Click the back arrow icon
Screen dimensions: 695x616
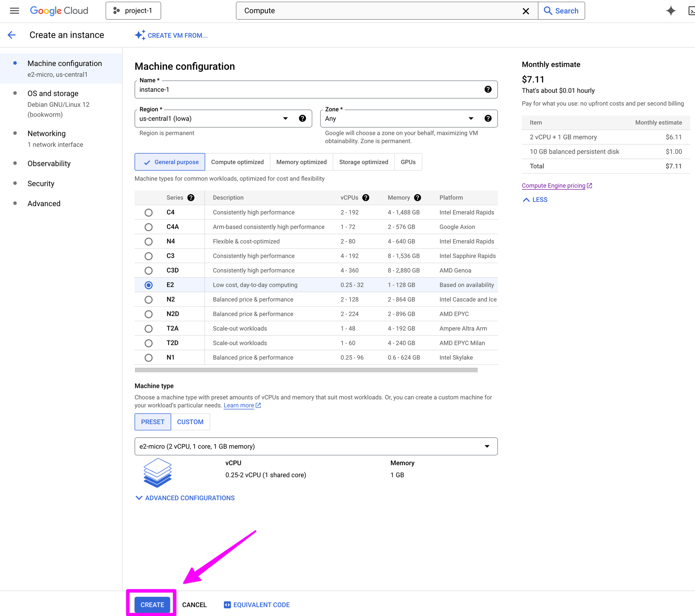tap(12, 35)
